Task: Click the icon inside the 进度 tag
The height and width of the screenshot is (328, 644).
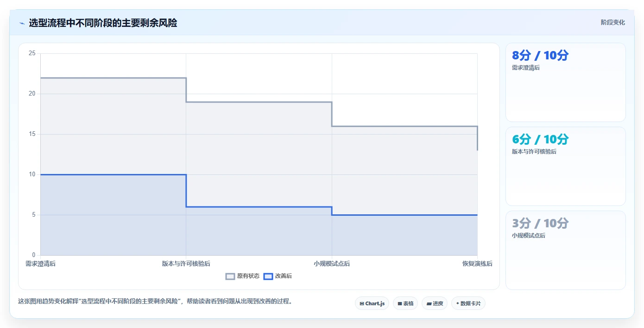Action: click(x=429, y=304)
